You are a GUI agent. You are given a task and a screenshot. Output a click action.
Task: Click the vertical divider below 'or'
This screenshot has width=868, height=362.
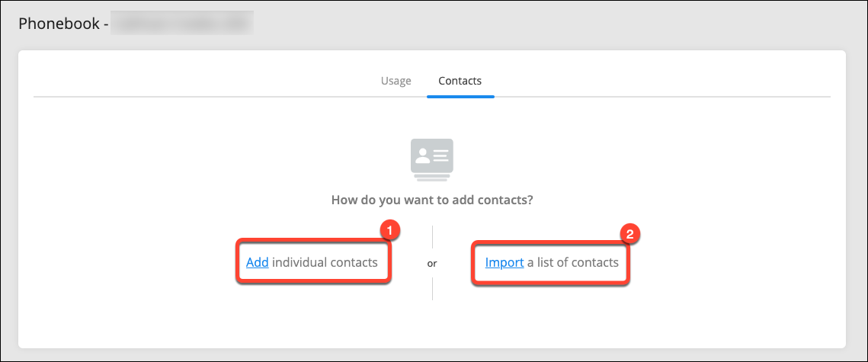coord(432,288)
